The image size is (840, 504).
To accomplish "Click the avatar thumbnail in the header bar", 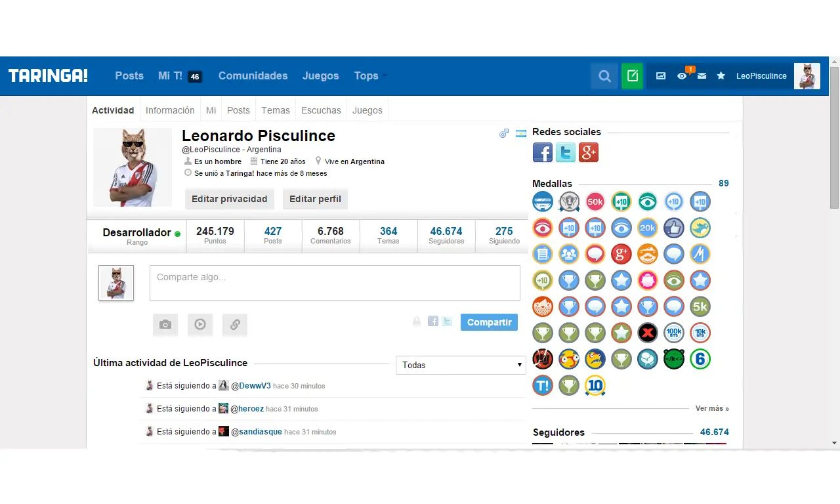I will [807, 76].
